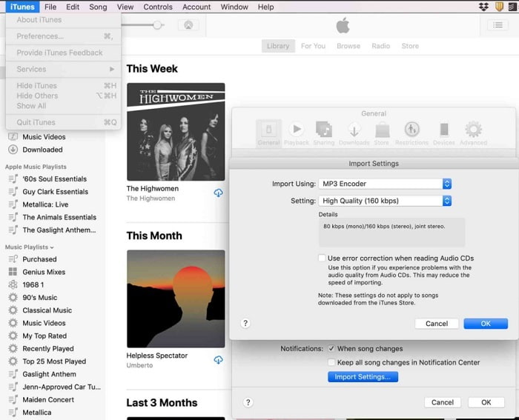Screen dimensions: 519x420
Task: Adjust the volume slider knob
Action: pos(157,25)
